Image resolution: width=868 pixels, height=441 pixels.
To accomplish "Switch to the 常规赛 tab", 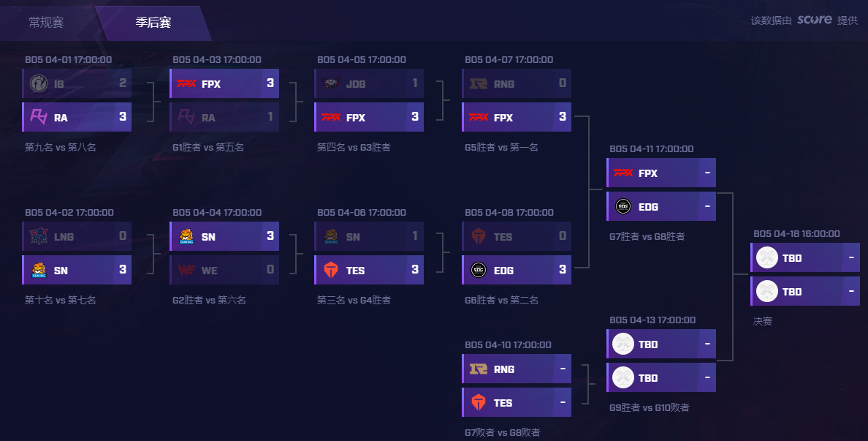I will (46, 23).
